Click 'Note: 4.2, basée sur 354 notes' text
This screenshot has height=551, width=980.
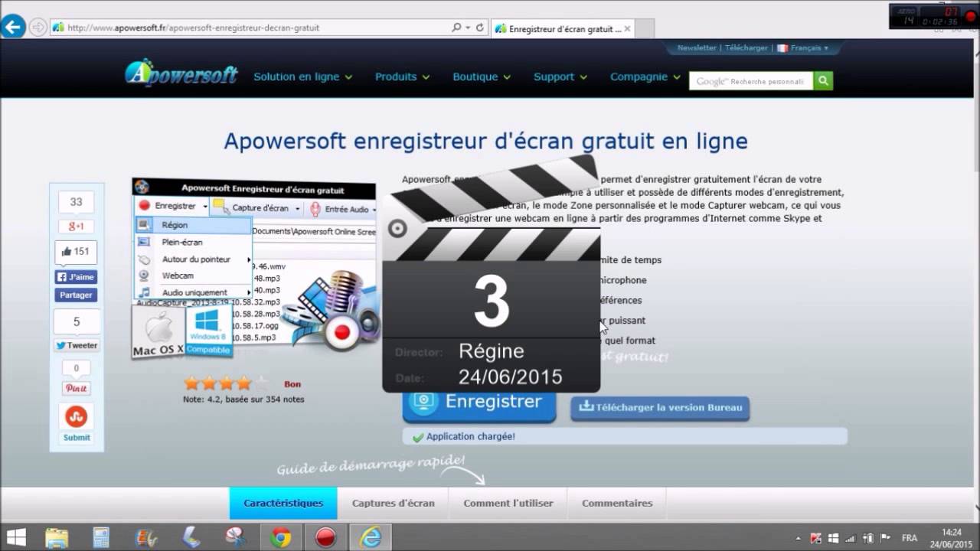243,399
